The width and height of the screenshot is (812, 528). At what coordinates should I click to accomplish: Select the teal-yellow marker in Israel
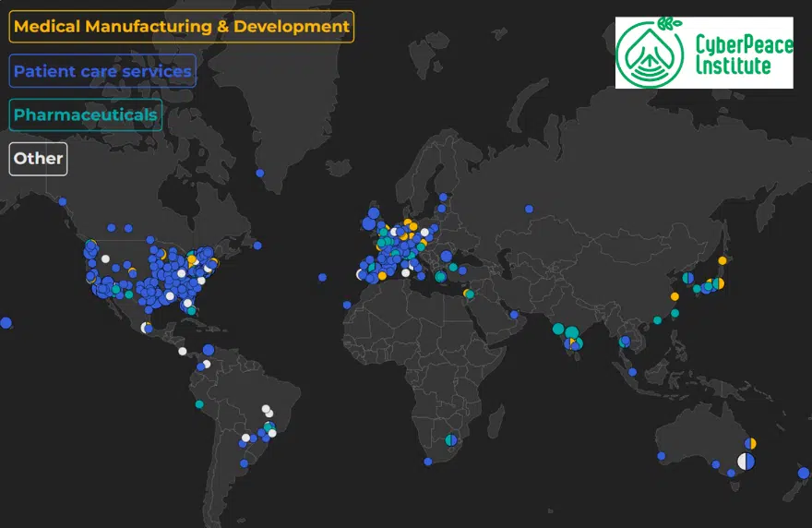[x=469, y=294]
